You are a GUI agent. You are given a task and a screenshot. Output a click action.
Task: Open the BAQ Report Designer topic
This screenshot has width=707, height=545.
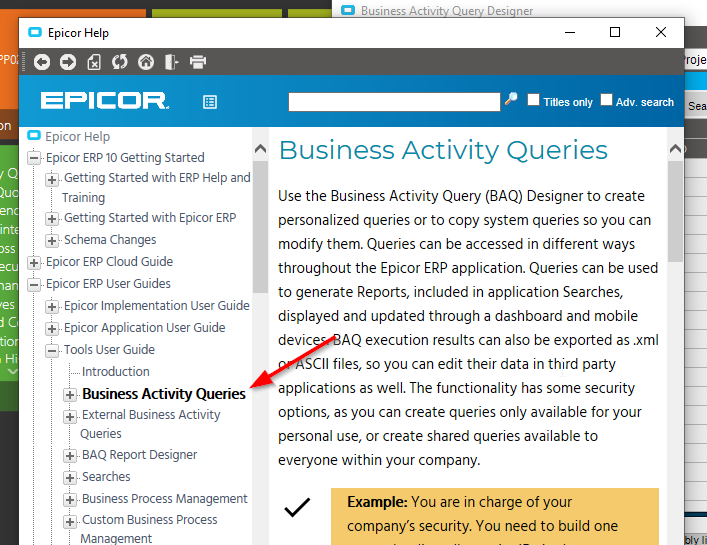tap(139, 454)
